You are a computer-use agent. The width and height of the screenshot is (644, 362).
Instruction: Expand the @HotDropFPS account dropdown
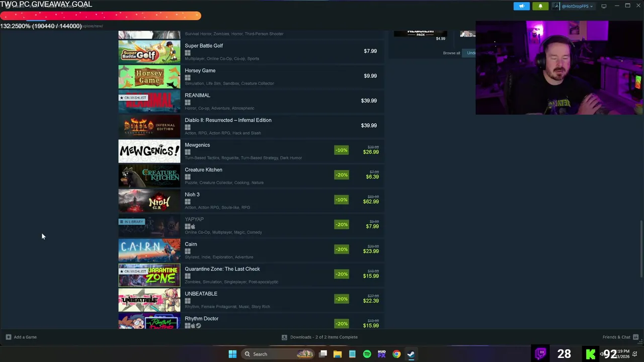[x=577, y=6]
